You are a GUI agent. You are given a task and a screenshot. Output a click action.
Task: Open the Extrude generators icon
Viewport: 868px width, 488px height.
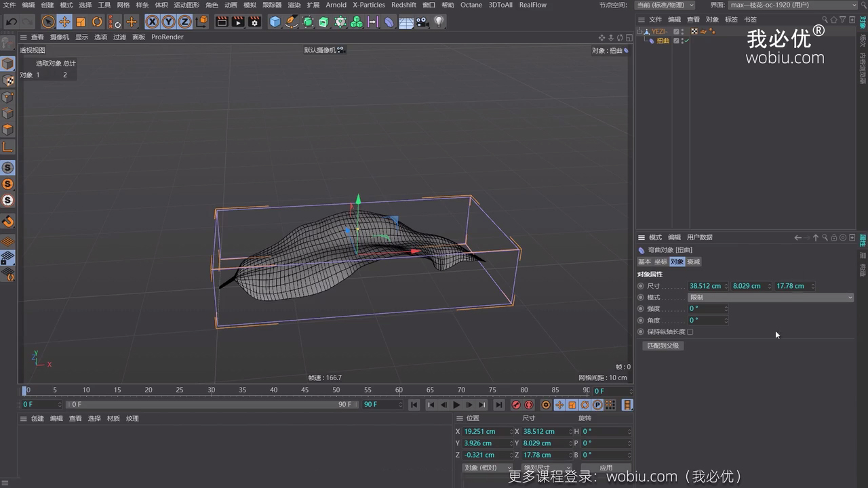point(323,22)
